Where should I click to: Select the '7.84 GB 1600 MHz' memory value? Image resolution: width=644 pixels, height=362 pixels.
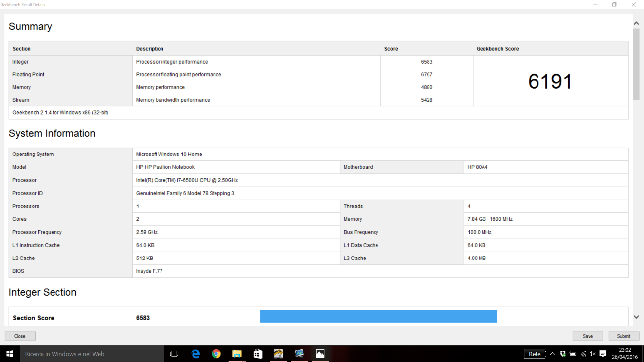tap(490, 219)
